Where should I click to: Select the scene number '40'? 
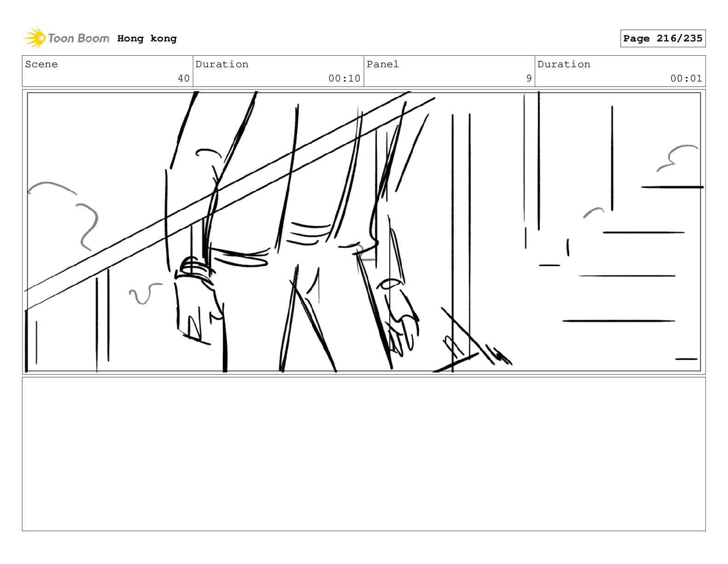[184, 78]
